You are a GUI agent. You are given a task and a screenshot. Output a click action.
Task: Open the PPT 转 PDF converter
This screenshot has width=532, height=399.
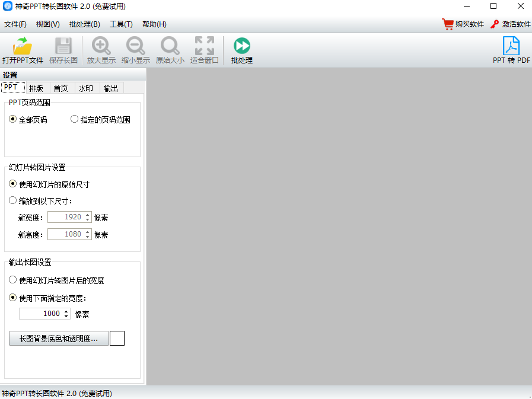click(x=511, y=50)
